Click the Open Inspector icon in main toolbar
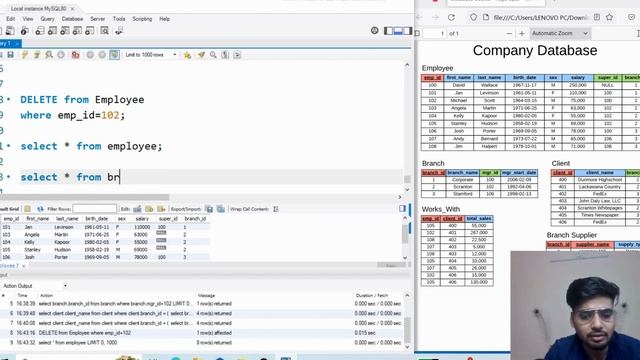 coord(24,31)
